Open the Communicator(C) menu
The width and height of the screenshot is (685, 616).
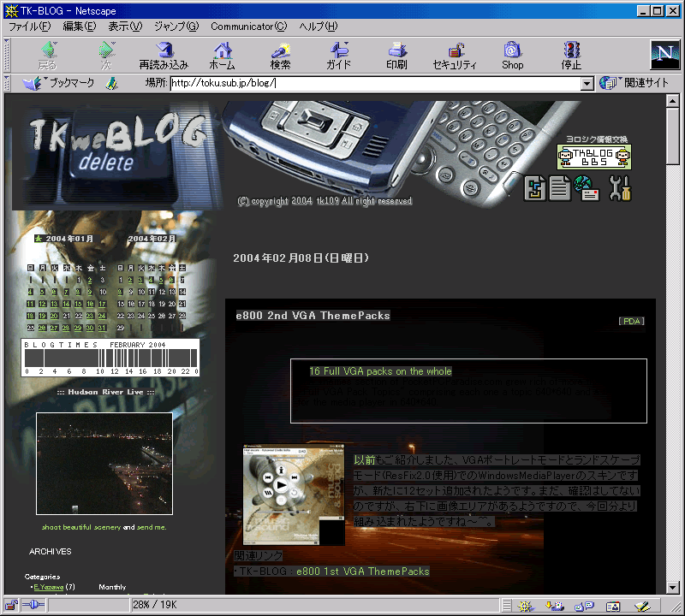(248, 27)
